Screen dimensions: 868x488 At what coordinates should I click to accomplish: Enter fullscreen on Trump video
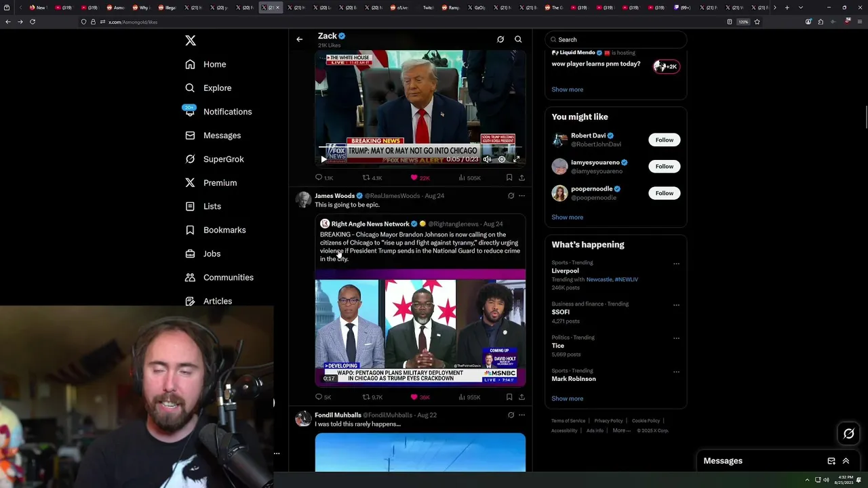pos(516,159)
